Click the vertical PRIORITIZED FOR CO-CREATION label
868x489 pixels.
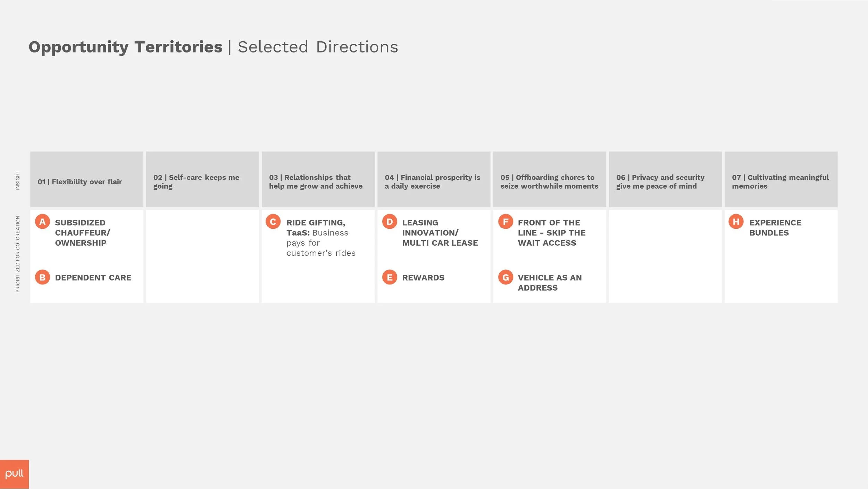(x=18, y=254)
